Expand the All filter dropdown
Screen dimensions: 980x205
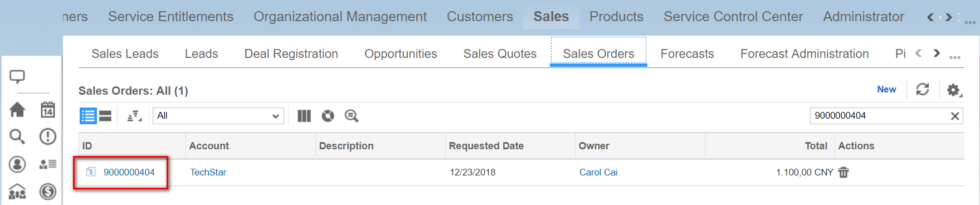pos(218,116)
